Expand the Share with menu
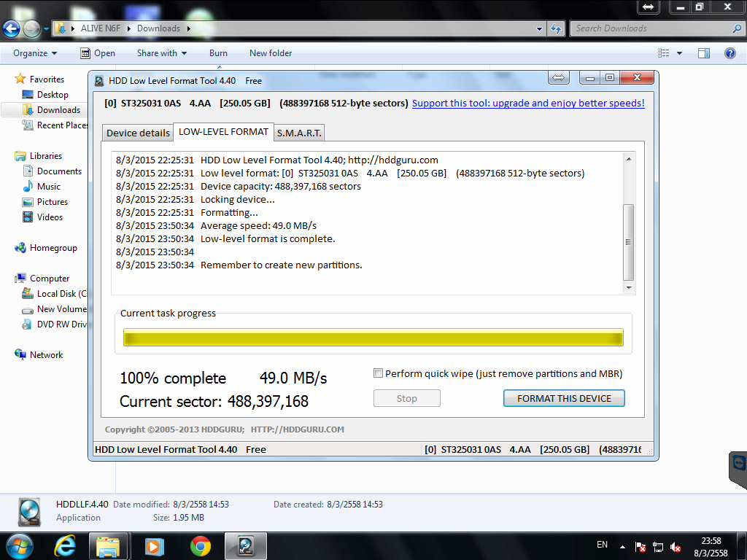The width and height of the screenshot is (747, 560). [161, 53]
